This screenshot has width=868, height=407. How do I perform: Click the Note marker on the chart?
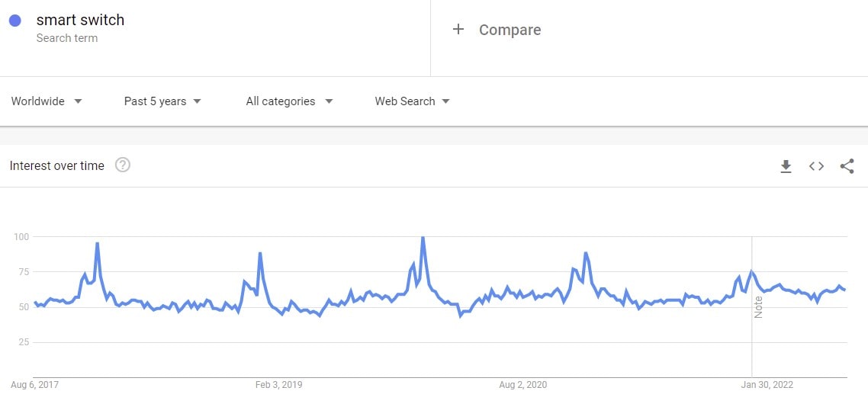758,307
